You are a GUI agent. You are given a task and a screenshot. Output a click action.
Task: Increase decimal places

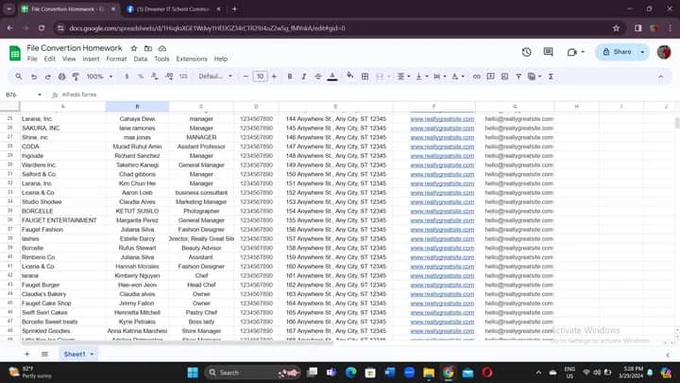[169, 76]
